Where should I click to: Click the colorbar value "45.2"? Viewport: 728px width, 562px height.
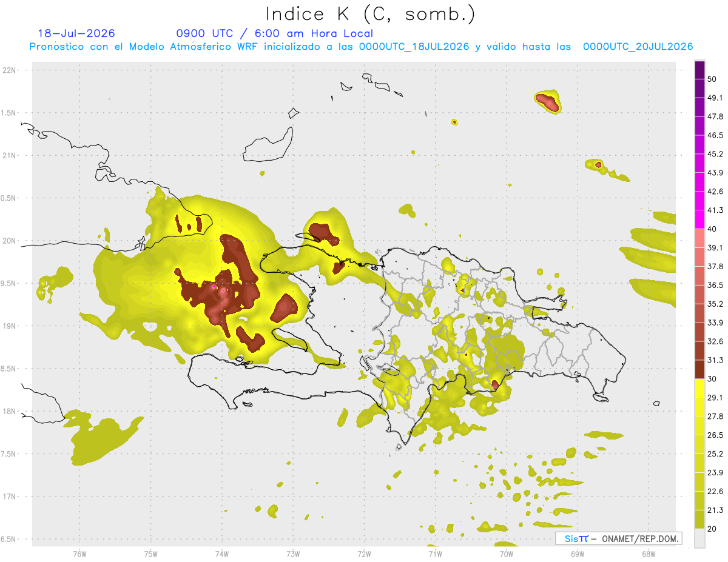coord(715,155)
